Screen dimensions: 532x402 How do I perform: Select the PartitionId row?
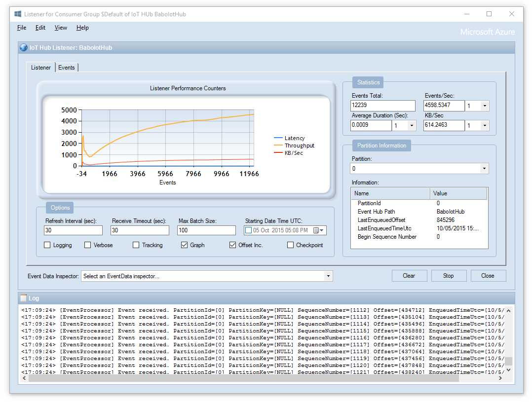pos(419,203)
